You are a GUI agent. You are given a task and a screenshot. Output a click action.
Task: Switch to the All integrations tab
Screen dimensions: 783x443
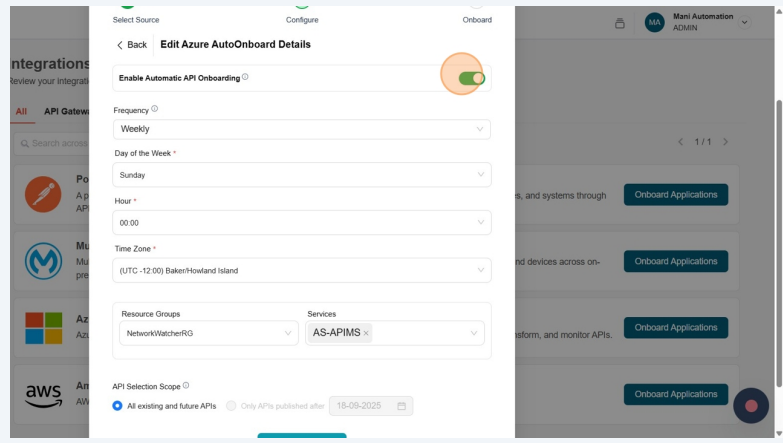pyautogui.click(x=21, y=110)
